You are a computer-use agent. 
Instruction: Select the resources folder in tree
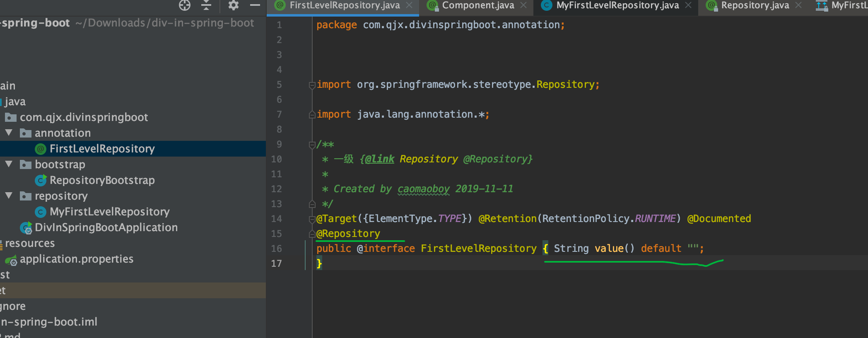[x=30, y=243]
